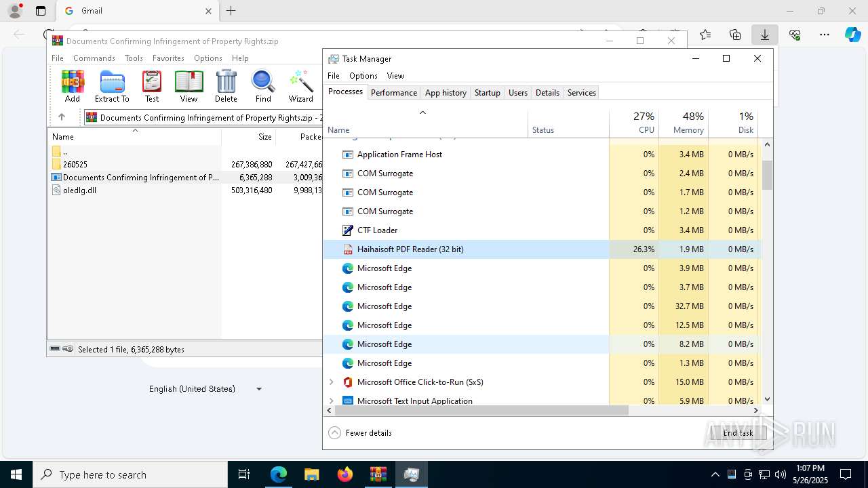Viewport: 868px width, 488px height.
Task: Select Haihaisoft PDF Reader (32 bit) process
Action: coord(542,249)
